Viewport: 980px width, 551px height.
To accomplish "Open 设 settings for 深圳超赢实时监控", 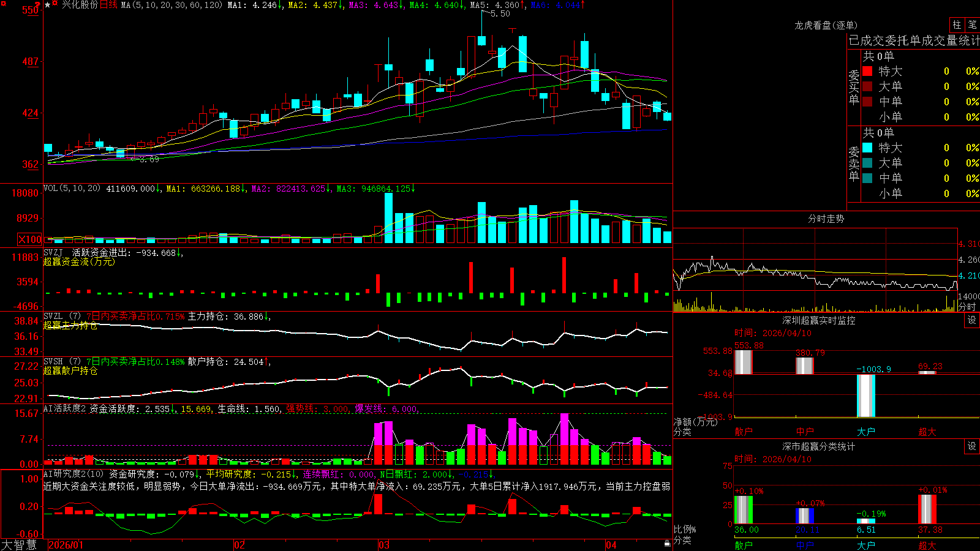I will click(x=972, y=320).
